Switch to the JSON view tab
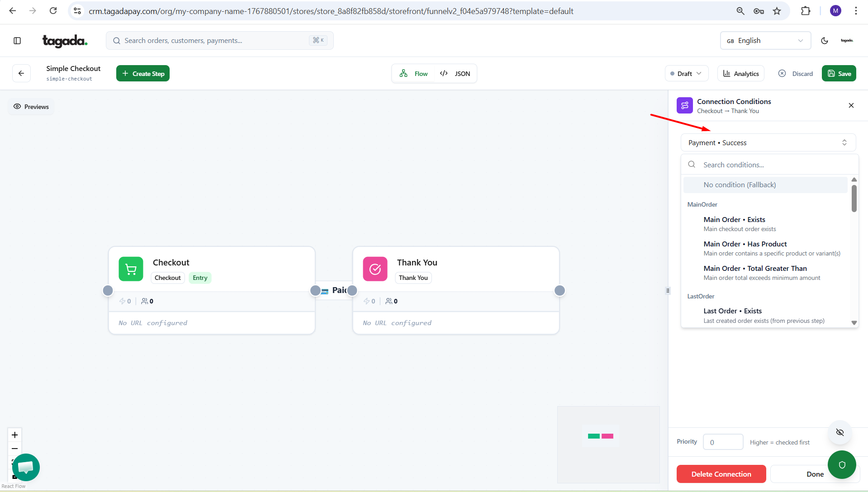Image resolution: width=868 pixels, height=492 pixels. pyautogui.click(x=455, y=74)
